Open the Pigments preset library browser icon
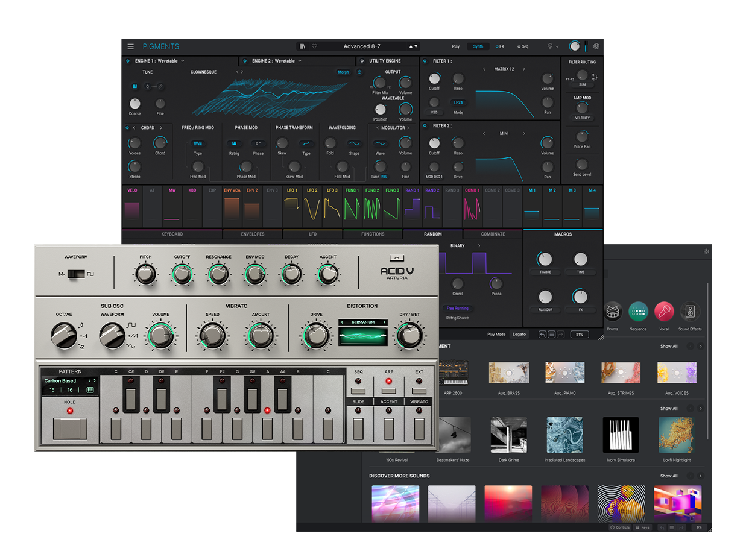This screenshot has width=746, height=560. click(303, 46)
